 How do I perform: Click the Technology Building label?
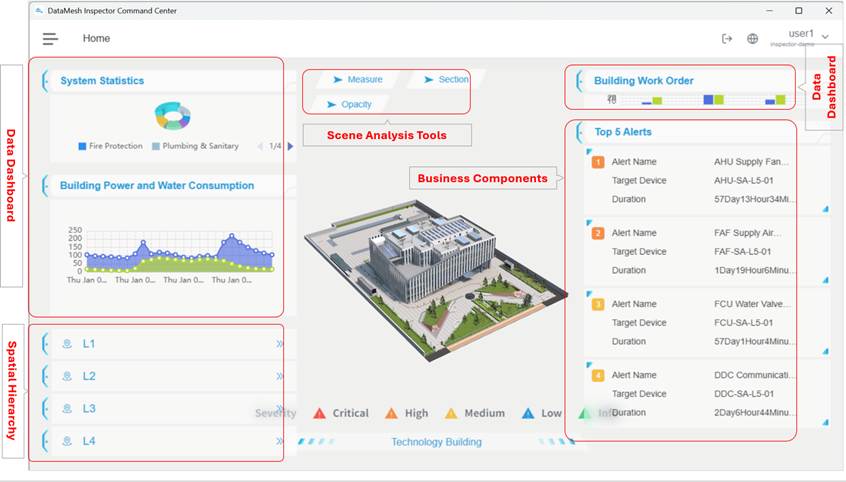(x=436, y=442)
